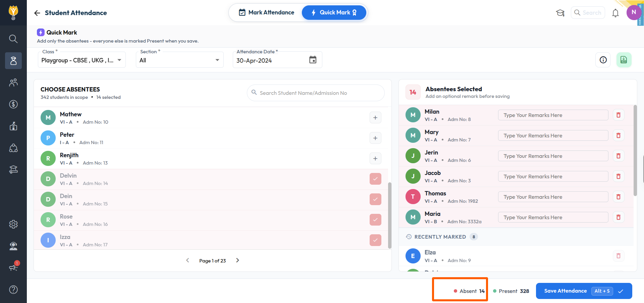Click the '14 selected' text

tap(108, 97)
